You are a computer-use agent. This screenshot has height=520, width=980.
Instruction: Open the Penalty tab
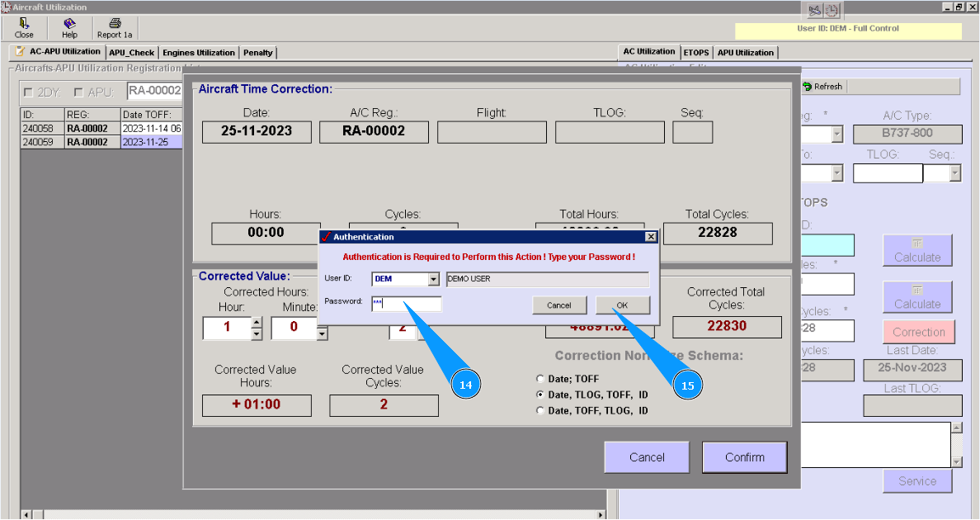pyautogui.click(x=258, y=53)
